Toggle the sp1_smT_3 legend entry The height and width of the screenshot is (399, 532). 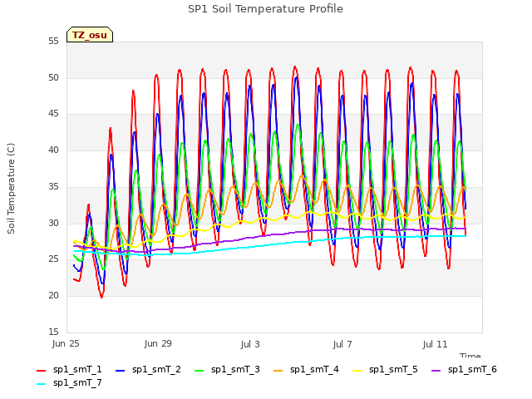coord(227,369)
